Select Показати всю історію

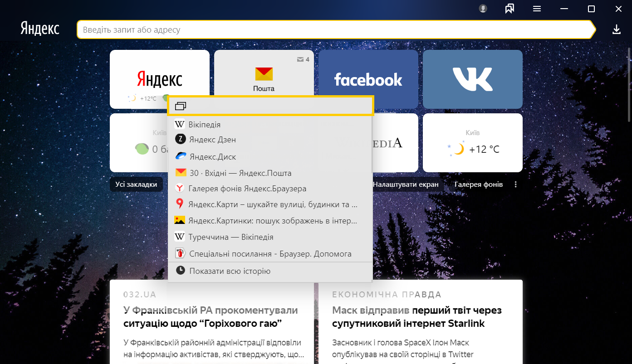(x=270, y=271)
